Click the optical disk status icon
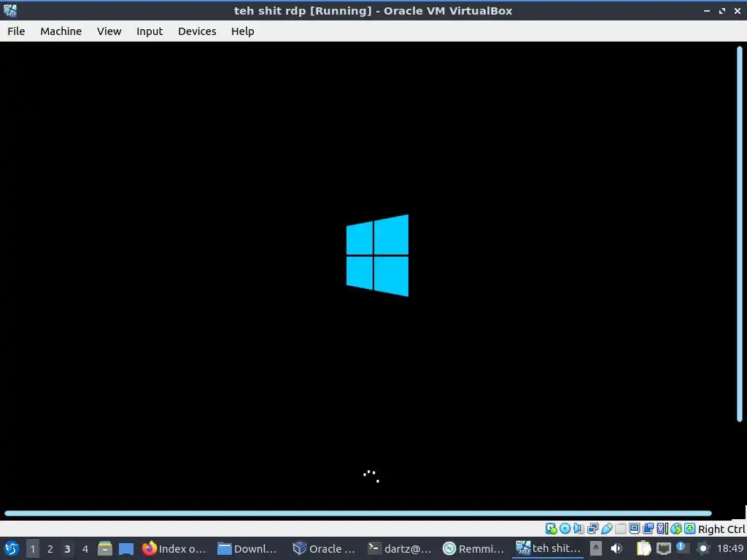Viewport: 747px width, 560px height. pos(565,529)
